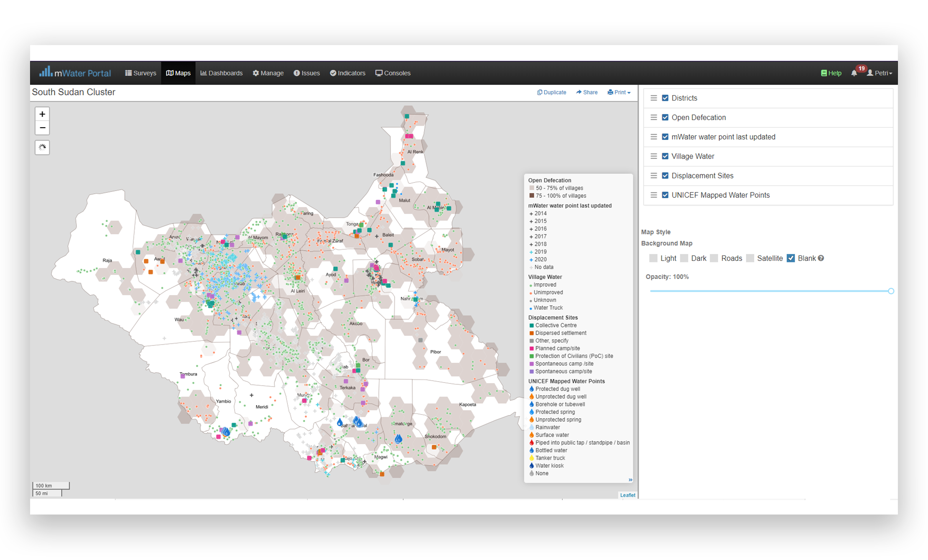Viewport: 928px width, 560px height.
Task: Click the Tanker truck legend drop icon
Action: pos(532,458)
